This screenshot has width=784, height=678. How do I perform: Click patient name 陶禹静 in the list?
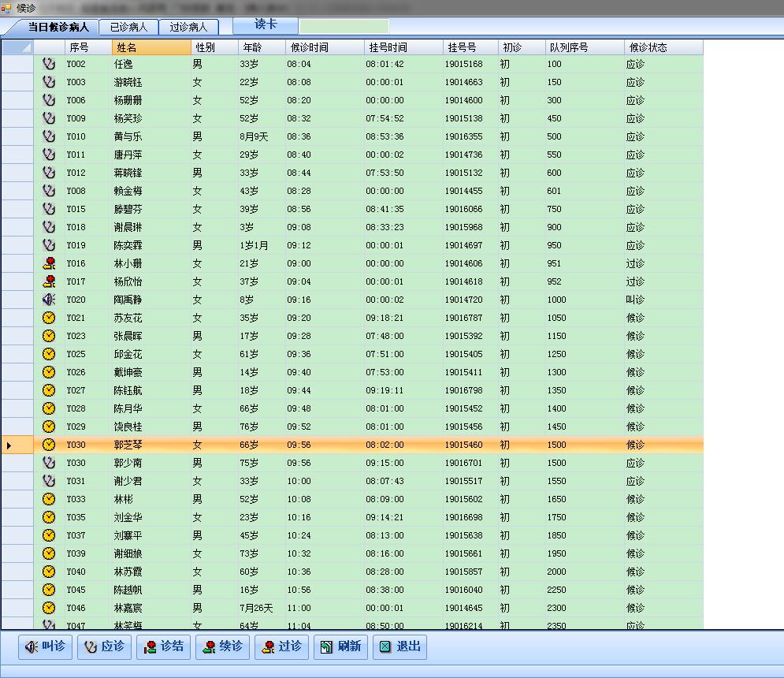point(128,300)
